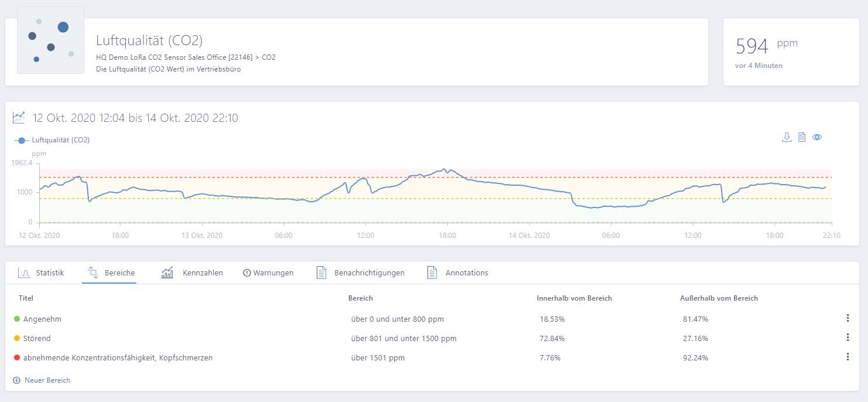This screenshot has height=402, width=868.
Task: Open the Warnungen tab
Action: pos(268,272)
